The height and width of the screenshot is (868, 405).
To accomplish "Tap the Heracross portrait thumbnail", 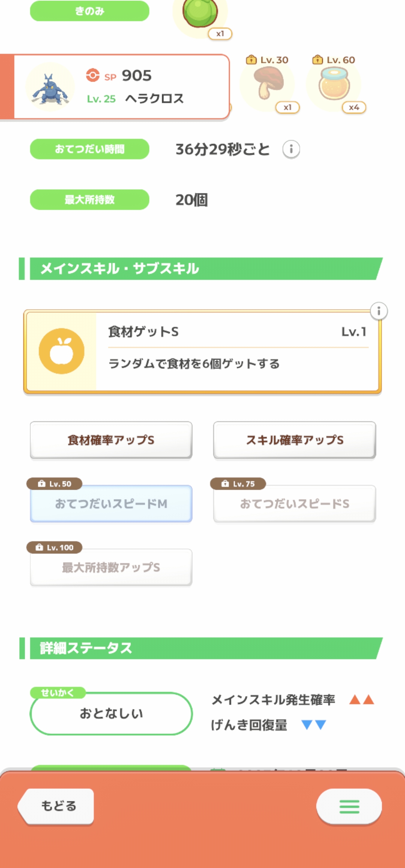I will 50,88.
